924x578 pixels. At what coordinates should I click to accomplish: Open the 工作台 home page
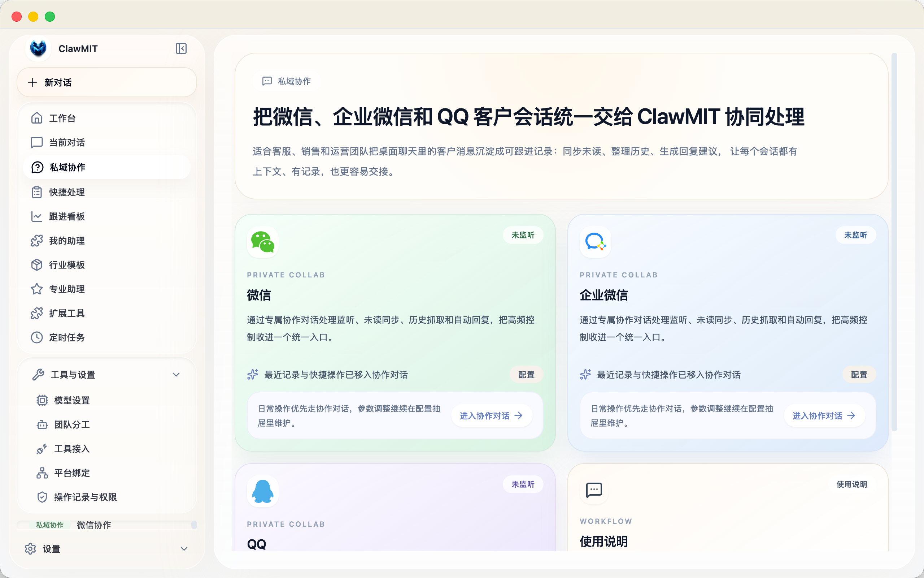coord(107,118)
